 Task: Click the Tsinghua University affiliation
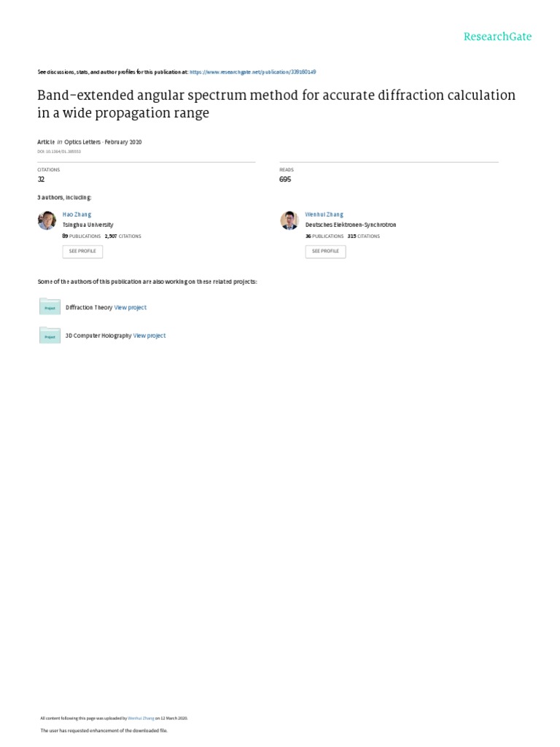pyautogui.click(x=87, y=225)
